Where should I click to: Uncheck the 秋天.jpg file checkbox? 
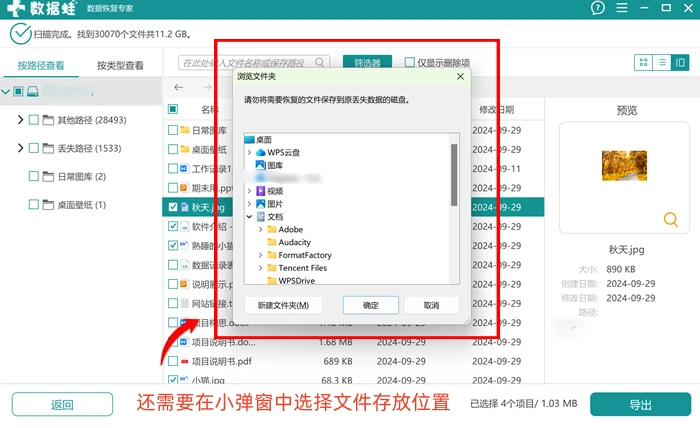point(173,207)
